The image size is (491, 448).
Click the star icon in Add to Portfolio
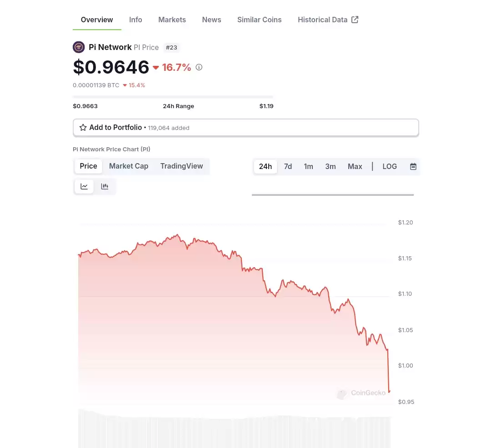coord(83,128)
